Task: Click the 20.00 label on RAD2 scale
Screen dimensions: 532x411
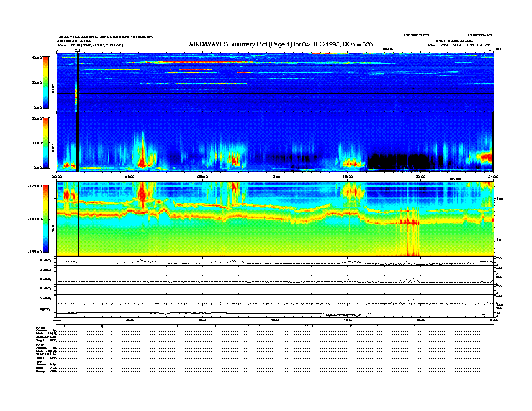Action: coord(36,83)
